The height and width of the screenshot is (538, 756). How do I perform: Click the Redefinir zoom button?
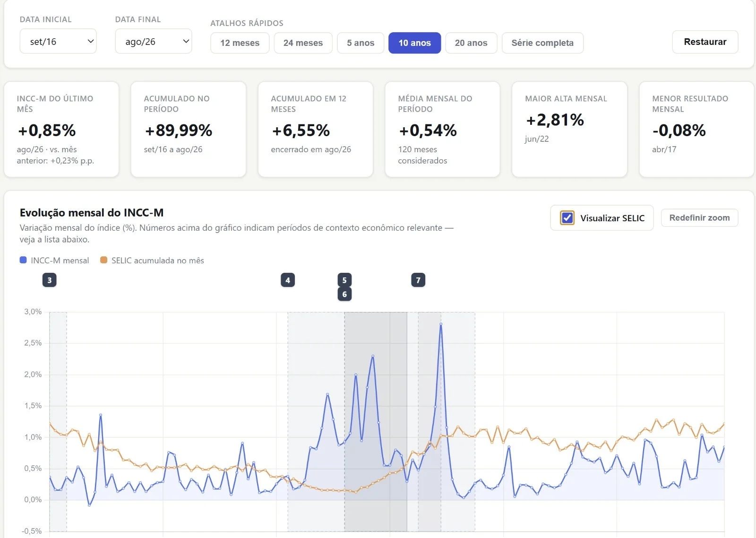coord(699,218)
